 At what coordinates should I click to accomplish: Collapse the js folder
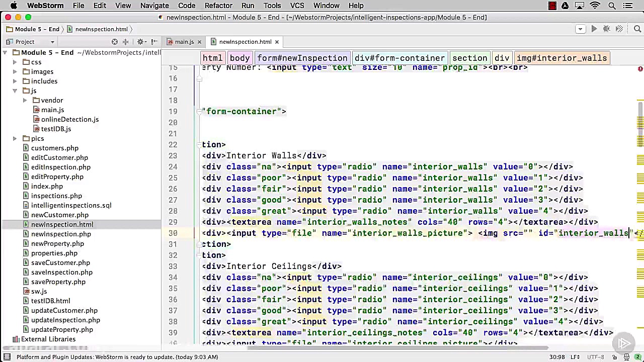pyautogui.click(x=15, y=91)
